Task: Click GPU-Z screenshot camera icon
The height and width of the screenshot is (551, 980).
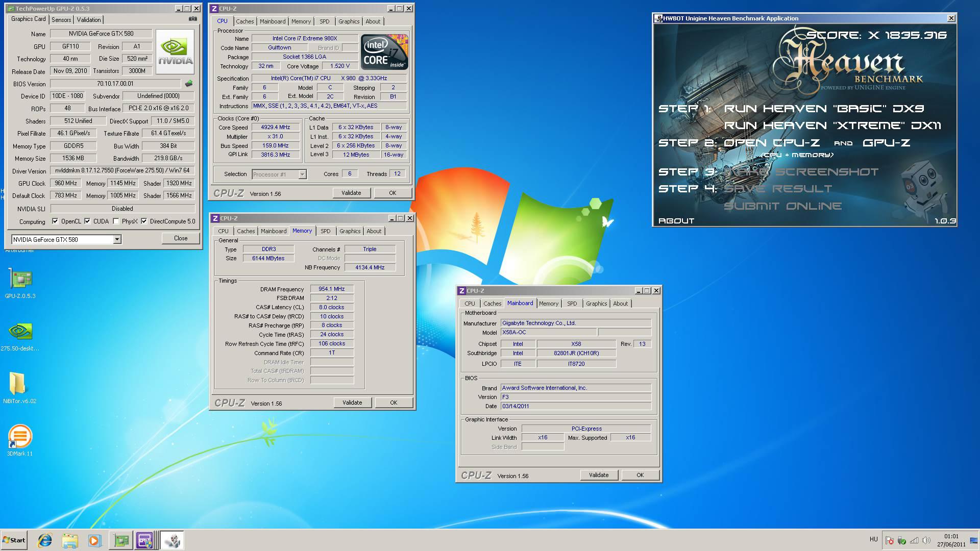Action: click(192, 19)
